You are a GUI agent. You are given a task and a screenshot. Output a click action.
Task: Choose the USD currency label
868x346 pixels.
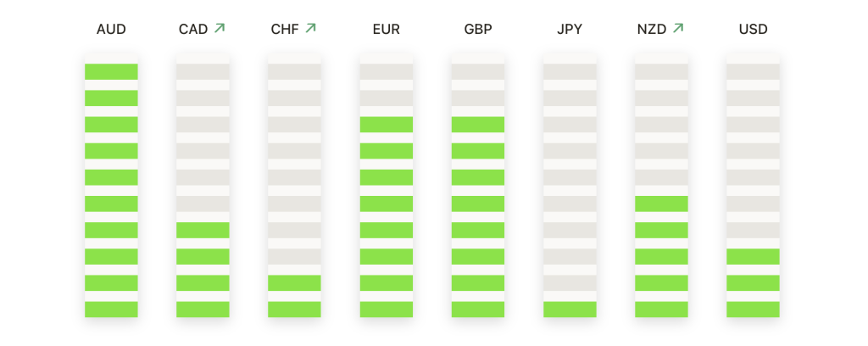tap(754, 30)
